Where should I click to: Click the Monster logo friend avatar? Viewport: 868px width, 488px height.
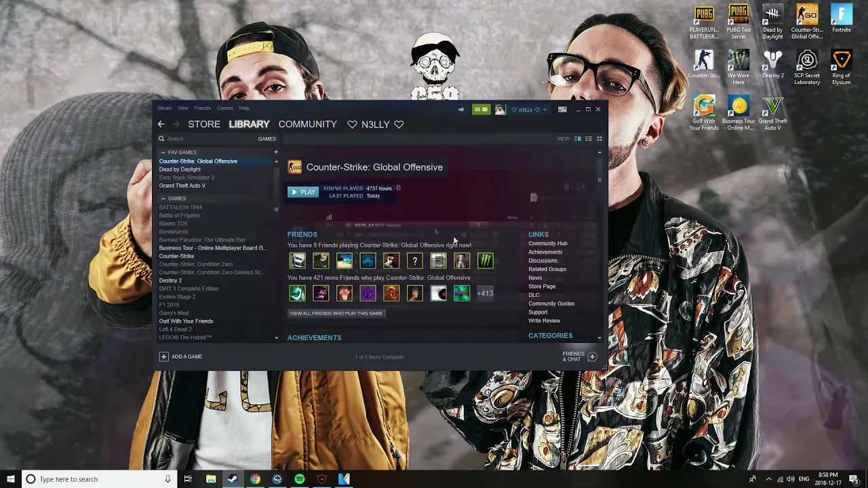tap(485, 260)
